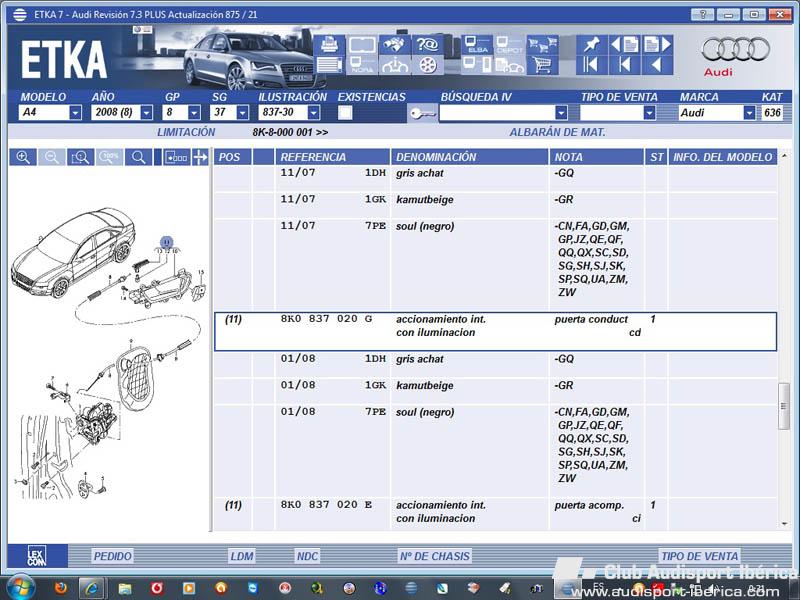Expand the BÚSQUEDA IV dropdown
Image resolution: width=800 pixels, height=600 pixels.
pos(562,113)
